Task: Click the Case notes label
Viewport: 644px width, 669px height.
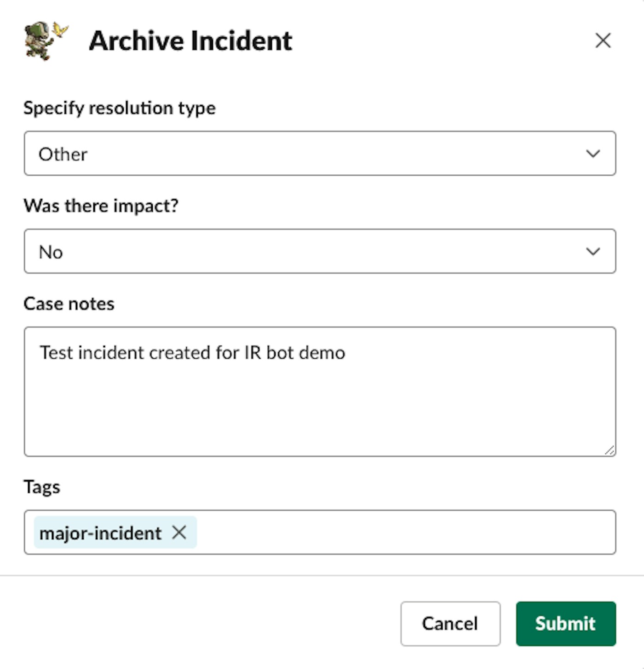Action: pos(69,303)
